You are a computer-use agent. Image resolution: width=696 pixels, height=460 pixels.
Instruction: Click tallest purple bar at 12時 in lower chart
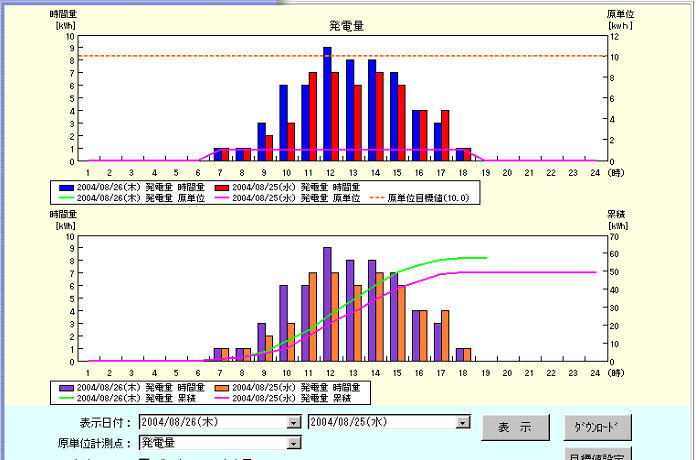click(x=328, y=304)
